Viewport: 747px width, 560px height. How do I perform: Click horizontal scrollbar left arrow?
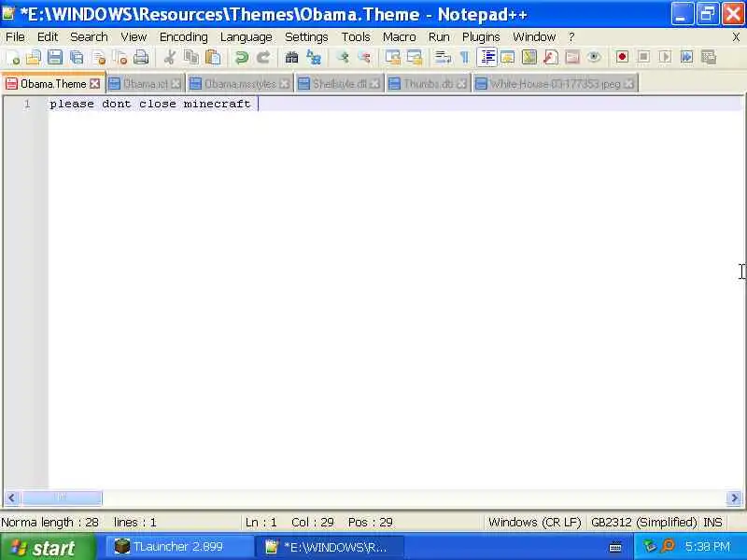pyautogui.click(x=12, y=498)
